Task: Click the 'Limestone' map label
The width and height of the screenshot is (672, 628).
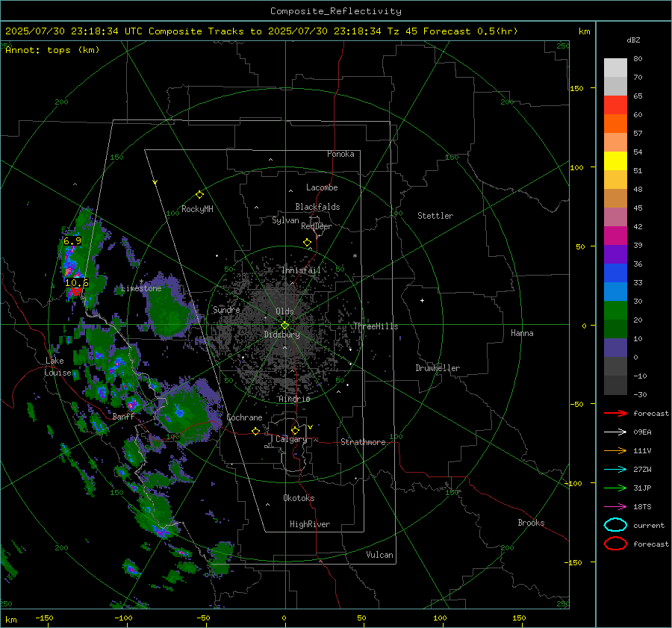Action: 141,288
